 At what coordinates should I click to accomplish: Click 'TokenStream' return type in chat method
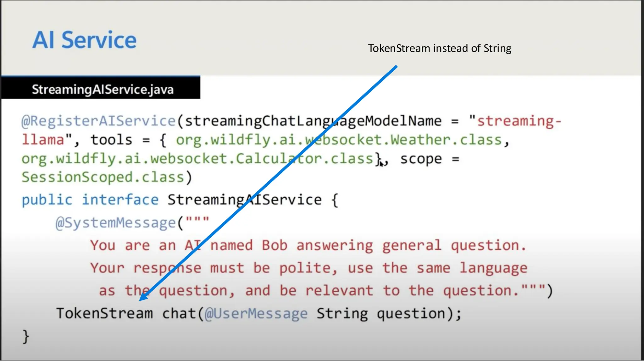coord(104,313)
